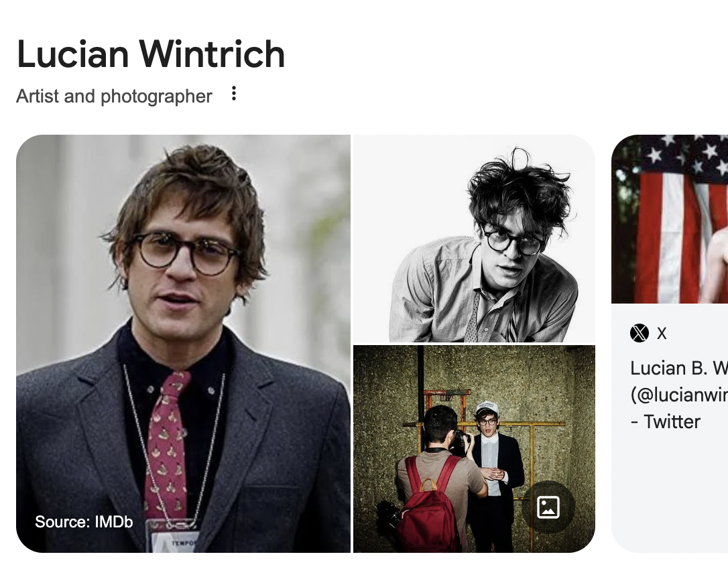
Task: Click the 'X' source name next to logo
Action: click(662, 333)
